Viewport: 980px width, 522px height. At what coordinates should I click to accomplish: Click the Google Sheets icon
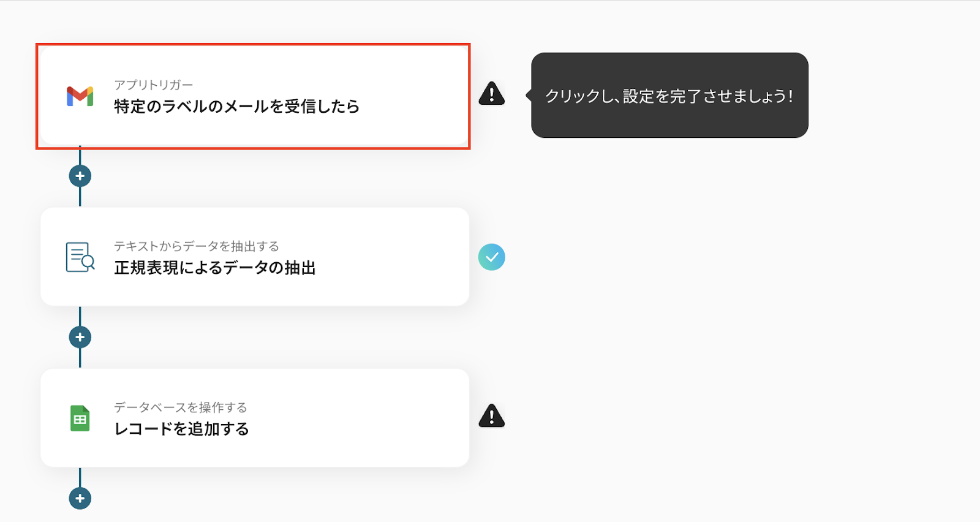(80, 418)
